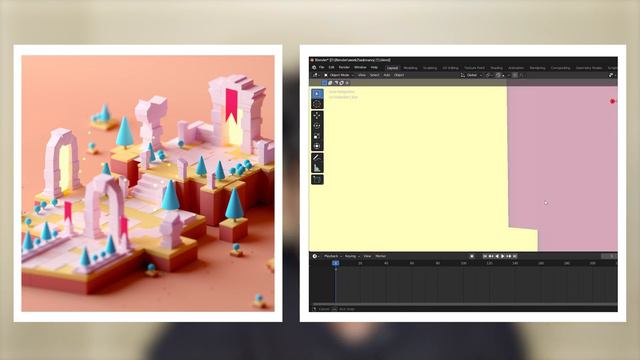
Task: Open the Global transform orientation dropdown
Action: [471, 75]
